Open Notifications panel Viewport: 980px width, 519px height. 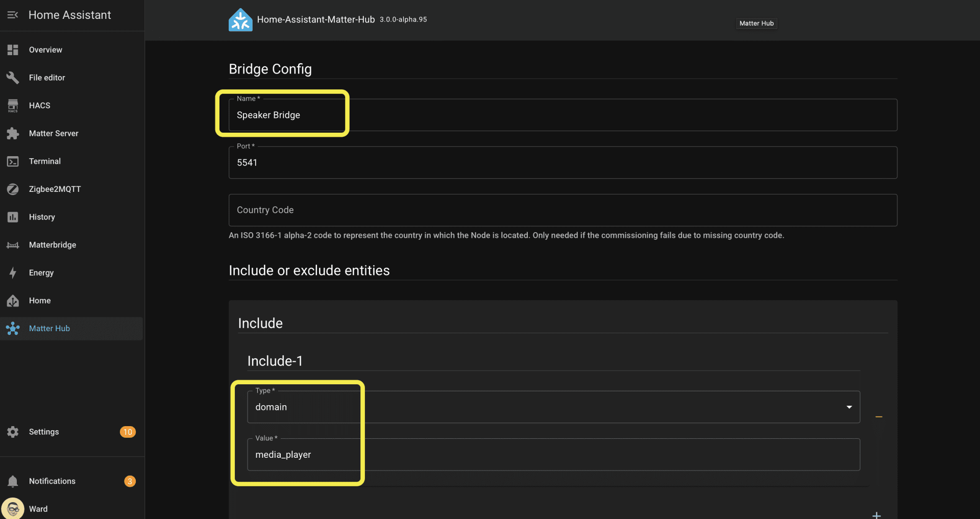[52, 481]
